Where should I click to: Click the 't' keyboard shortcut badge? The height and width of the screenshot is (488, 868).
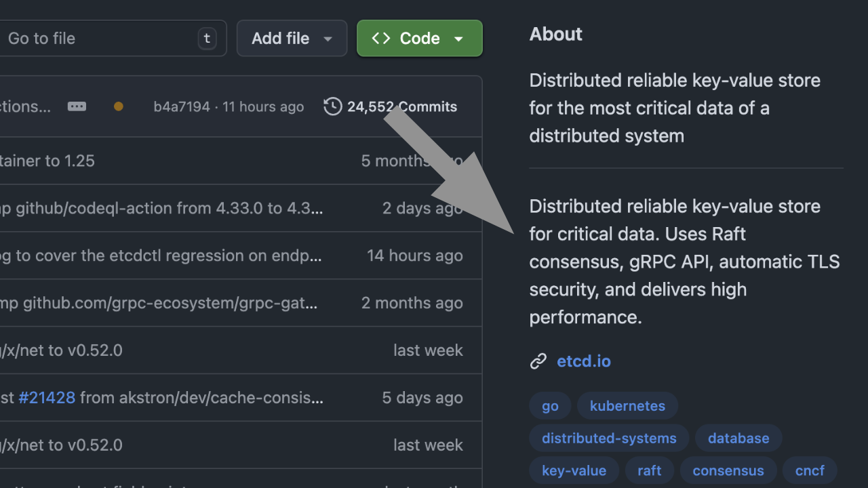pyautogui.click(x=207, y=38)
